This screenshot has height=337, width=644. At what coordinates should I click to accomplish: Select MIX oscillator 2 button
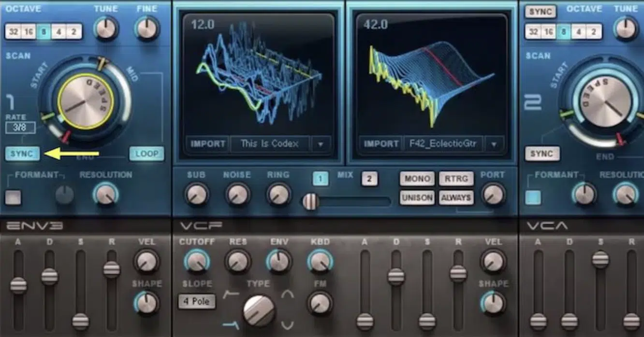[369, 179]
